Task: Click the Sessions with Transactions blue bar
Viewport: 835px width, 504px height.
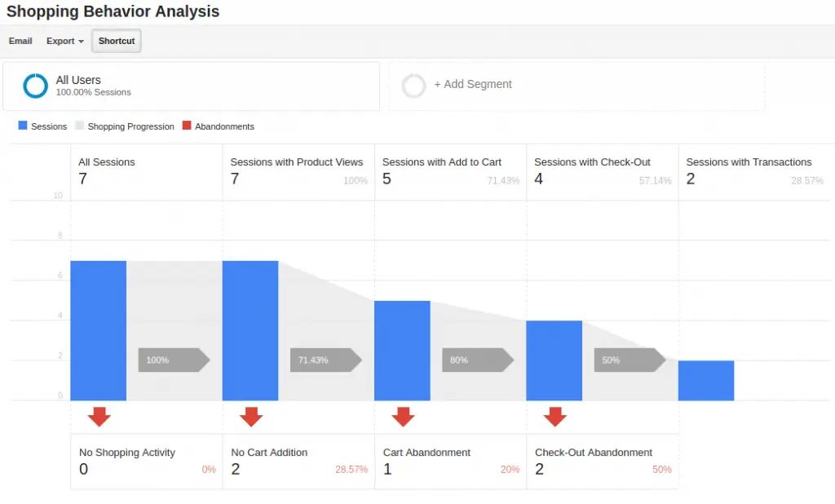Action: point(706,380)
